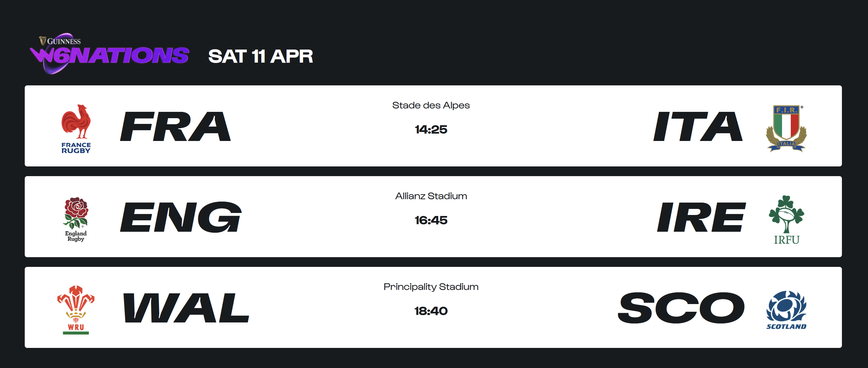Click the Italy F.I.R. shield crest
Viewport: 868px width, 368px height.
[786, 129]
